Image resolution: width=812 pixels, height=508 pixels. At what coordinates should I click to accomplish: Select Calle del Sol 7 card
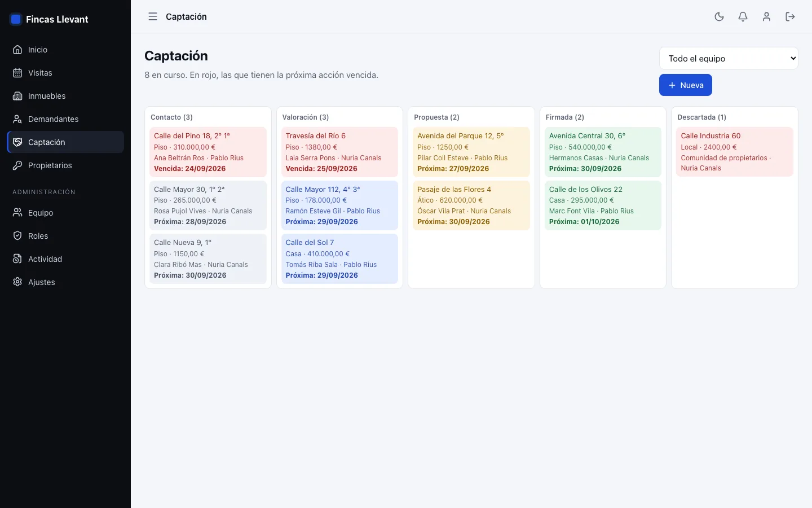(x=339, y=259)
